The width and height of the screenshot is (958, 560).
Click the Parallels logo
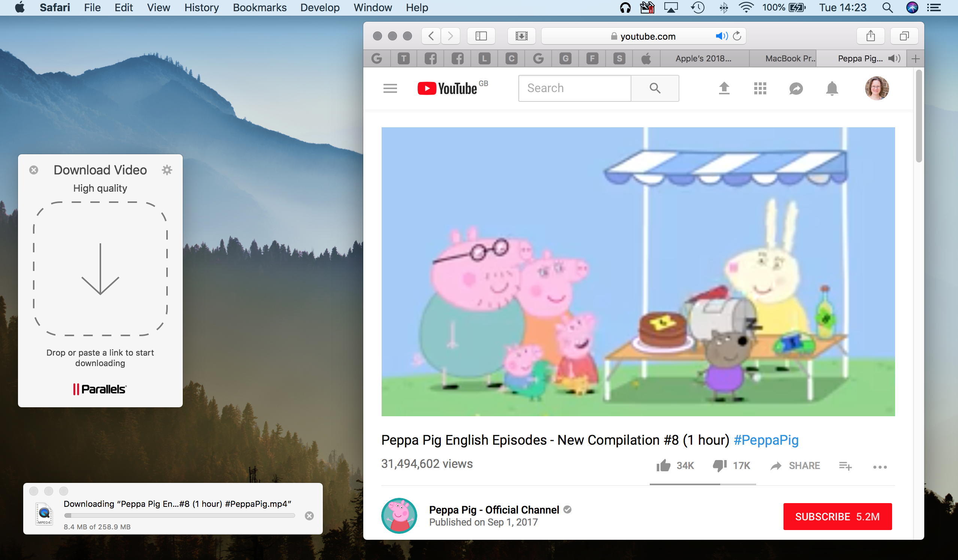point(100,389)
